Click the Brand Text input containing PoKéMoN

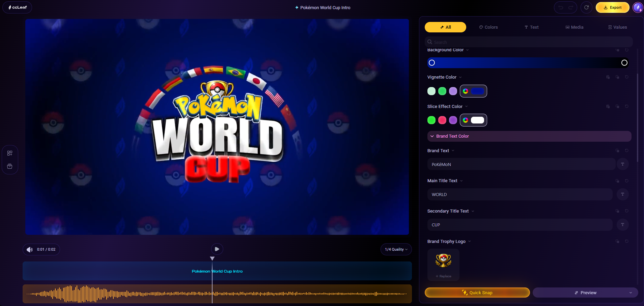pyautogui.click(x=521, y=164)
